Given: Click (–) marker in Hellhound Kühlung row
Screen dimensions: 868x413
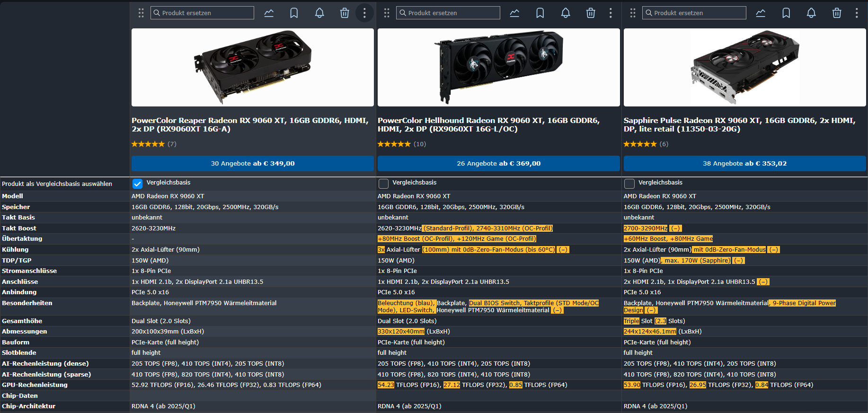Looking at the screenshot, I should pyautogui.click(x=563, y=250).
